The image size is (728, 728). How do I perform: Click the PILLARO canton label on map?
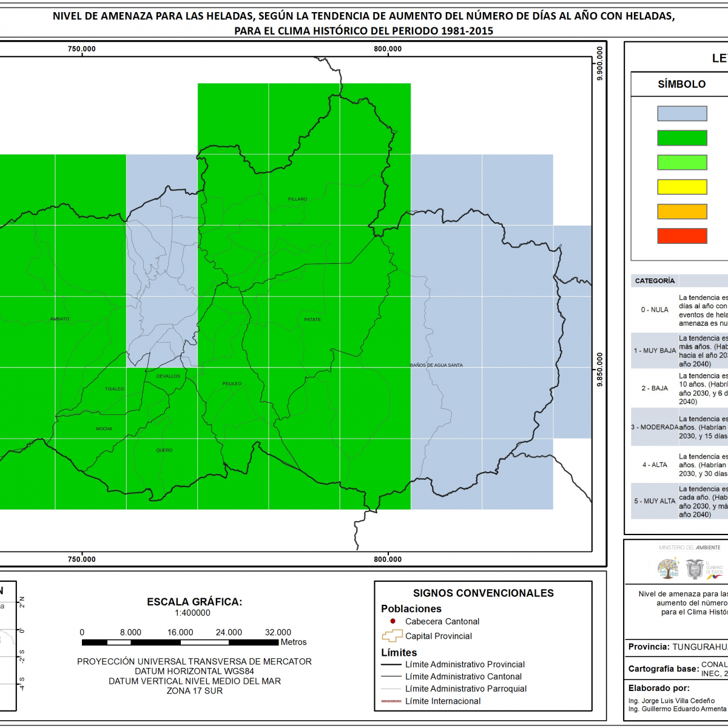point(297,199)
